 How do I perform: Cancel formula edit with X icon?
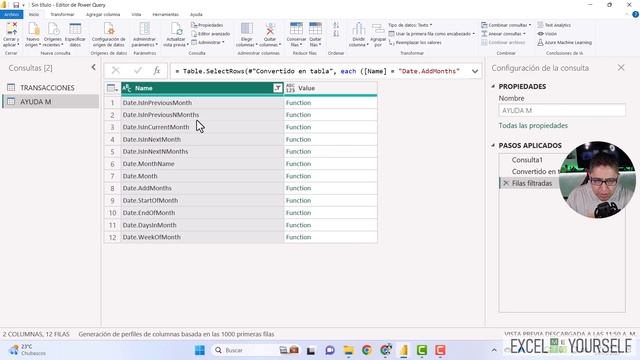(x=116, y=71)
